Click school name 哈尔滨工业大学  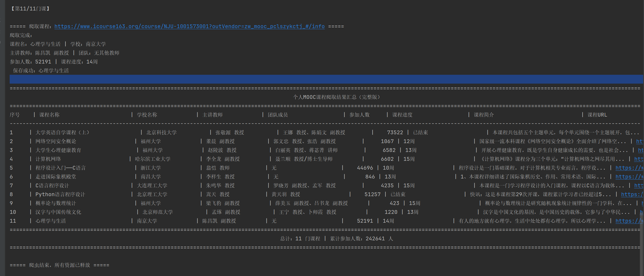(x=153, y=159)
